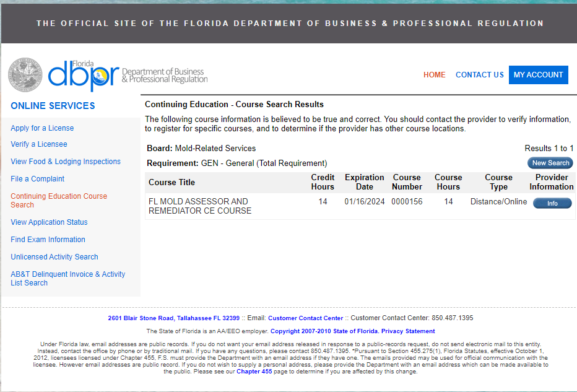
Task: Select File a Complaint
Action: [37, 178]
